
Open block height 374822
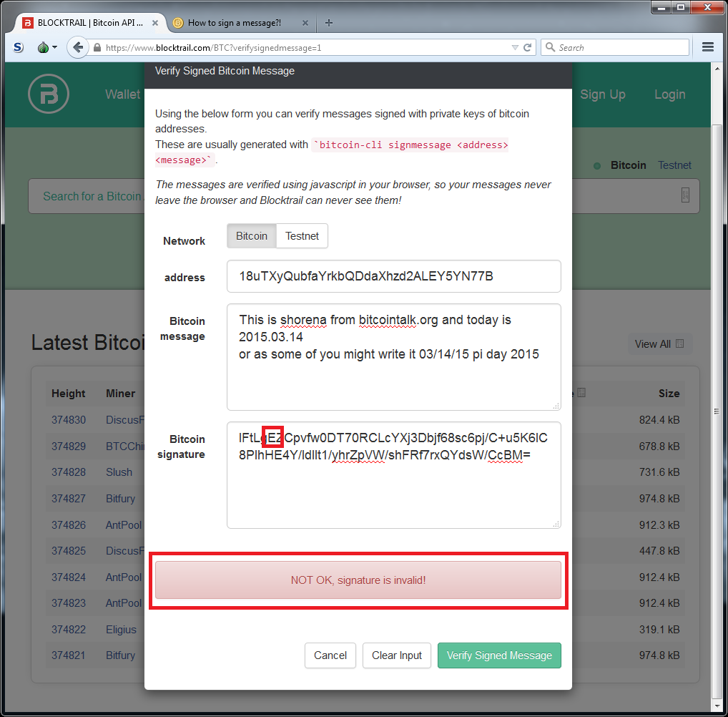click(69, 629)
